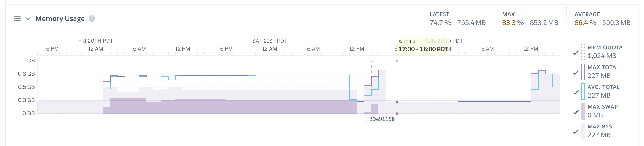Click the Memory Usage title text
Screen dimensions: 644x146
point(60,18)
